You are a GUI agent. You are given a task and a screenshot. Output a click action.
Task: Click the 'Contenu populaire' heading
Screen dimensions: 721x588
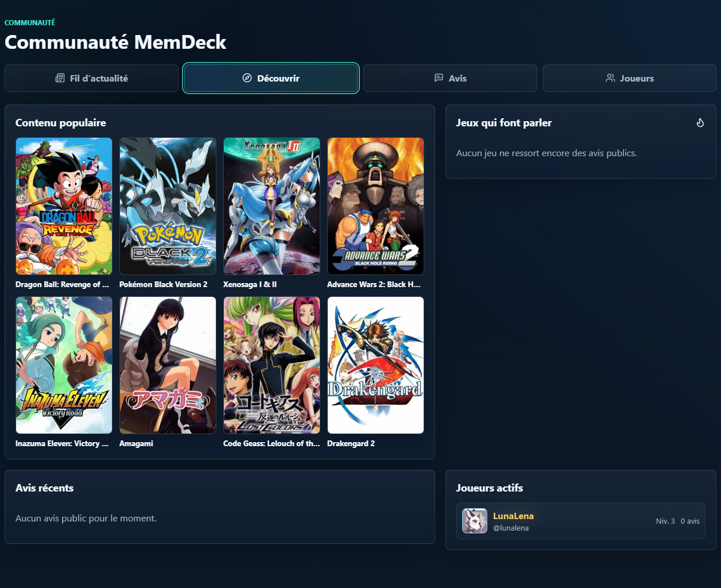(61, 123)
